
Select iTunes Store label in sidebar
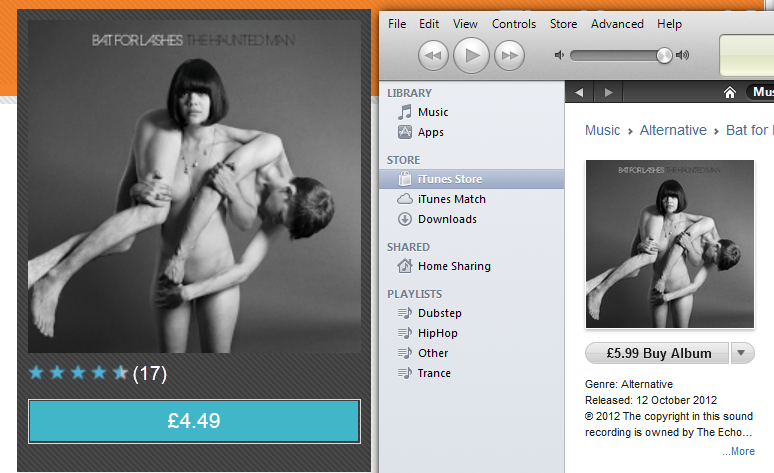click(450, 179)
